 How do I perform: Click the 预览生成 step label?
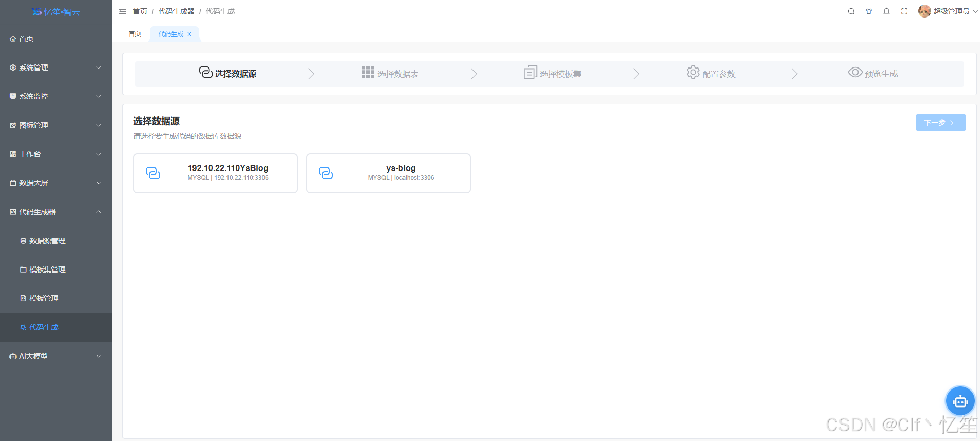tap(881, 74)
